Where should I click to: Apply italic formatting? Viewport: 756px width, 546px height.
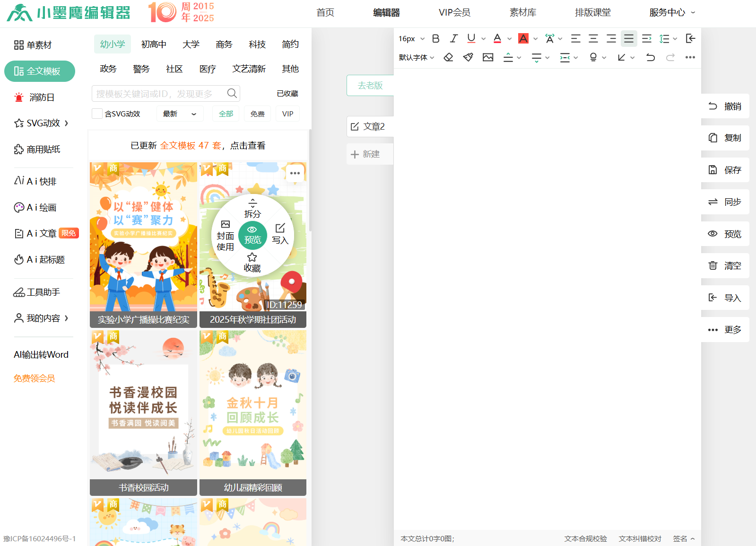point(453,39)
